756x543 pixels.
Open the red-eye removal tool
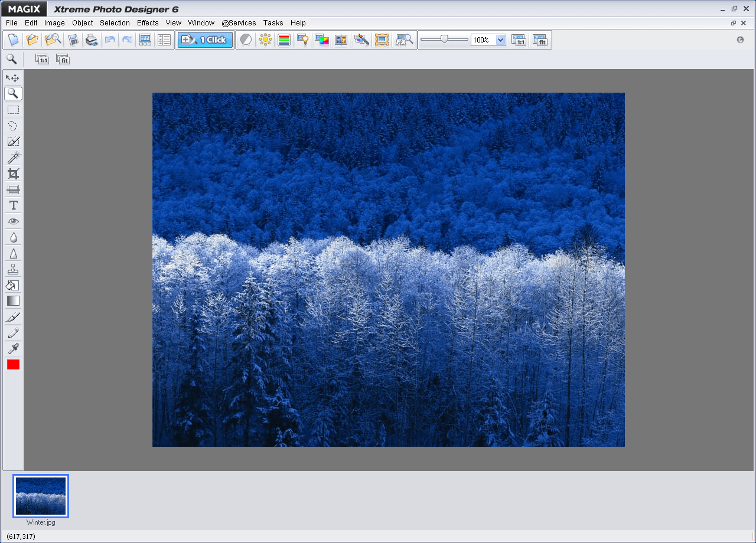point(13,221)
